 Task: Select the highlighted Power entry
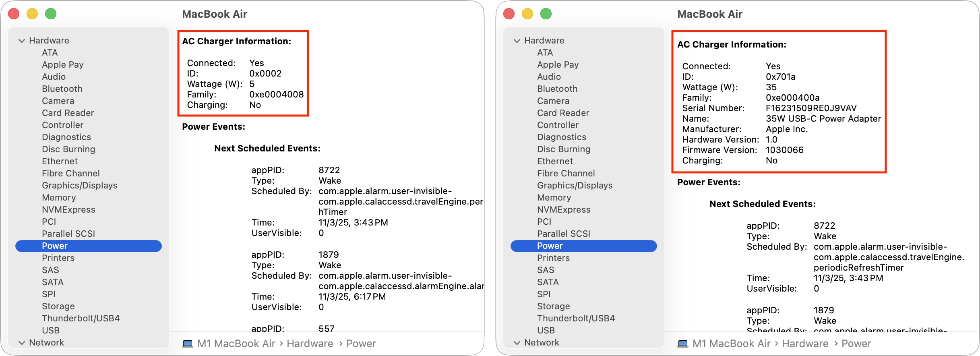[x=55, y=246]
